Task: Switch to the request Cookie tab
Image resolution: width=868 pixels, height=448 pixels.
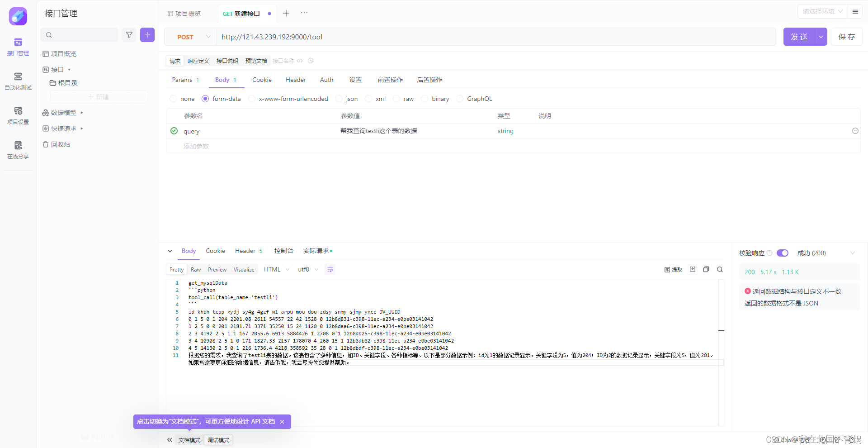Action: pyautogui.click(x=262, y=80)
